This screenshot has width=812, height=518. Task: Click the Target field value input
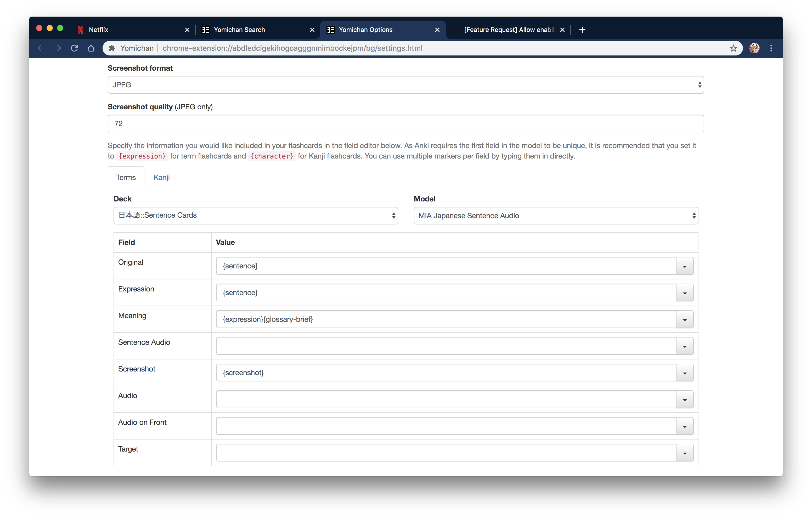point(446,453)
